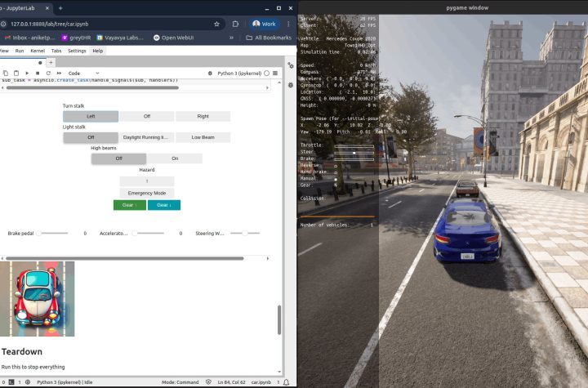This screenshot has height=388, width=588.
Task: Click the Brake pedal slider
Action: pyautogui.click(x=53, y=233)
